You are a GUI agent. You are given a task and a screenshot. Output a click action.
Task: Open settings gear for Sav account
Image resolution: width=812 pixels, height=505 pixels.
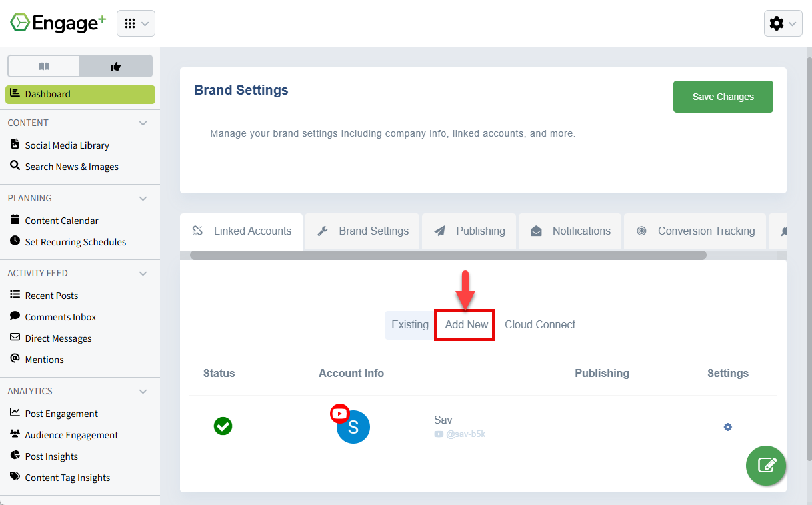728,427
